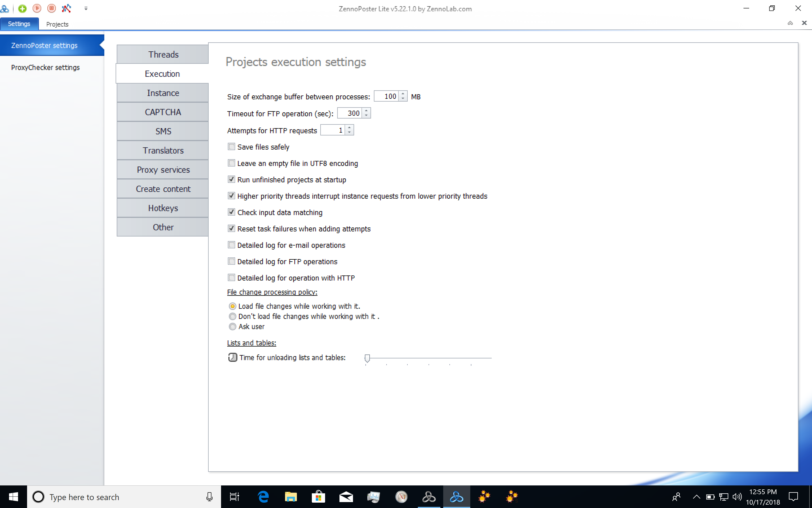Open the CAPTCHA settings section
Viewport: 812px width, 508px height.
(x=163, y=112)
